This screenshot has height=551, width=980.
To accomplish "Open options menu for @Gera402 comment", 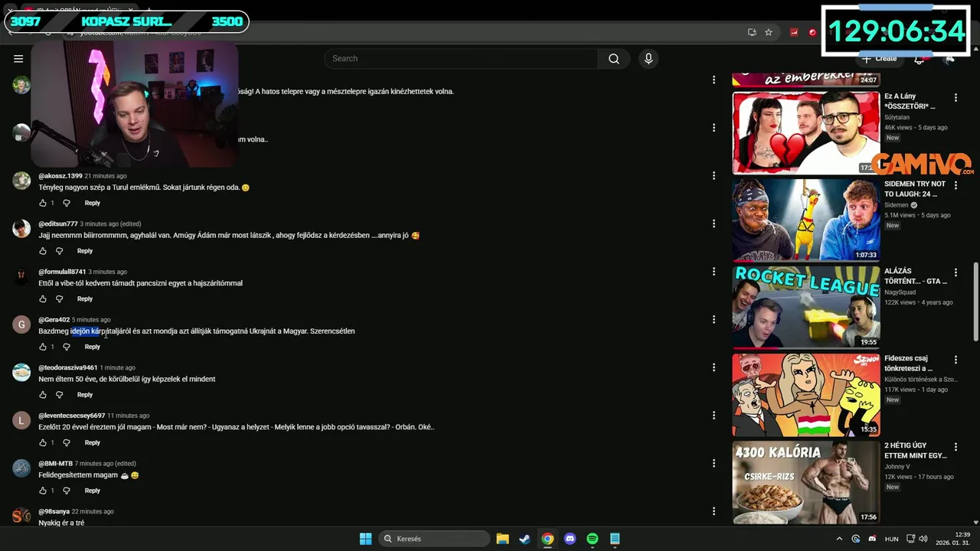I will click(x=714, y=320).
